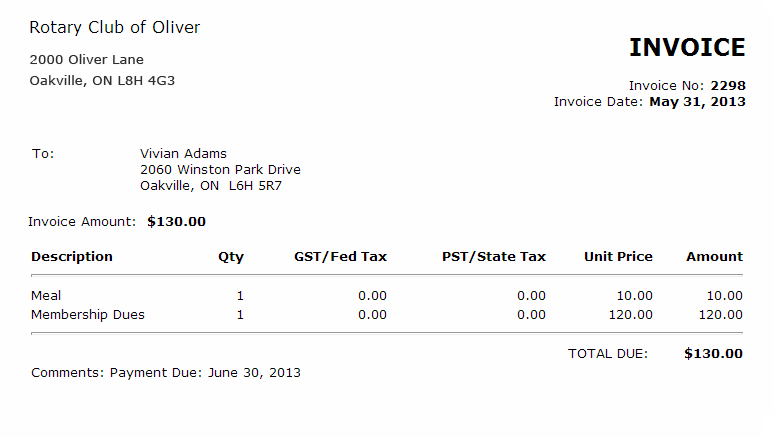Click the GST/Fed Tax column header

pyautogui.click(x=340, y=256)
